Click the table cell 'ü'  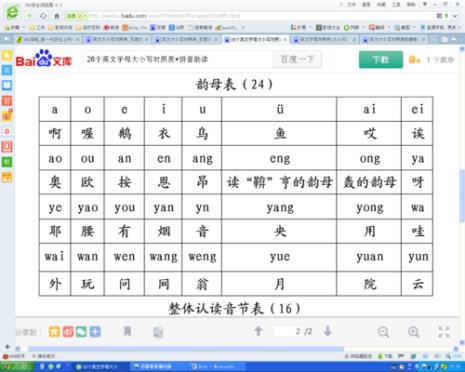(x=279, y=109)
